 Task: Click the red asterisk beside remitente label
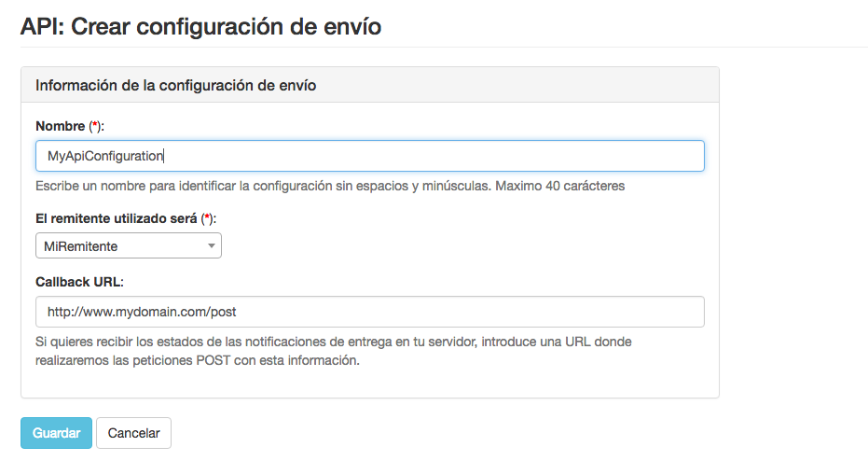point(208,217)
